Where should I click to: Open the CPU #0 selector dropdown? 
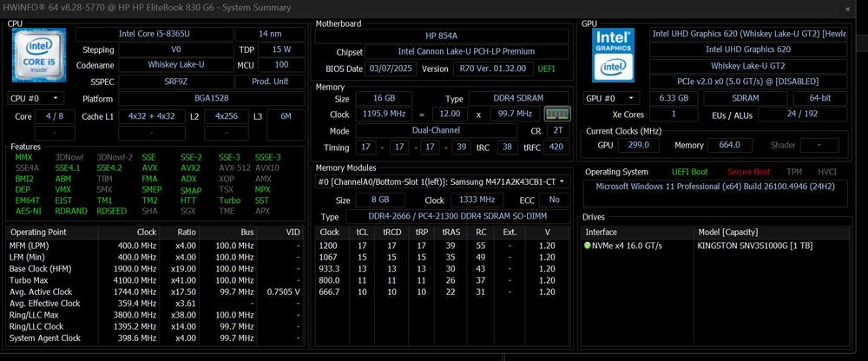(36, 99)
